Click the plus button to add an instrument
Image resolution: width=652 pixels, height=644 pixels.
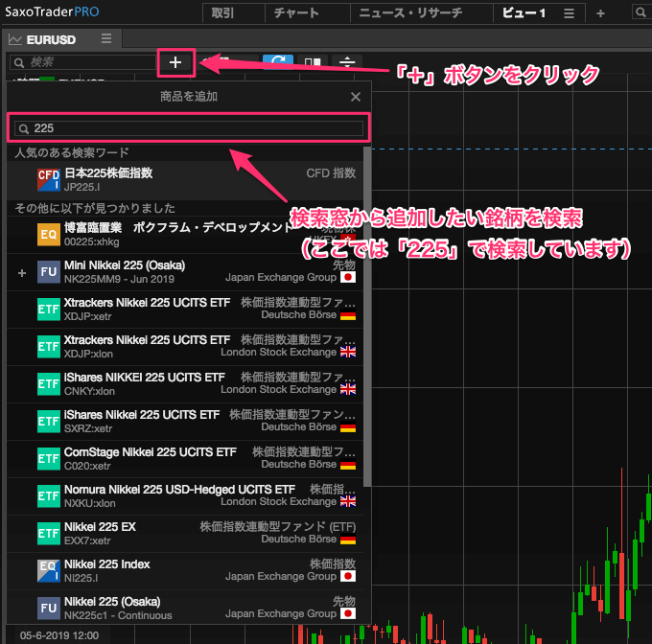coord(175,62)
